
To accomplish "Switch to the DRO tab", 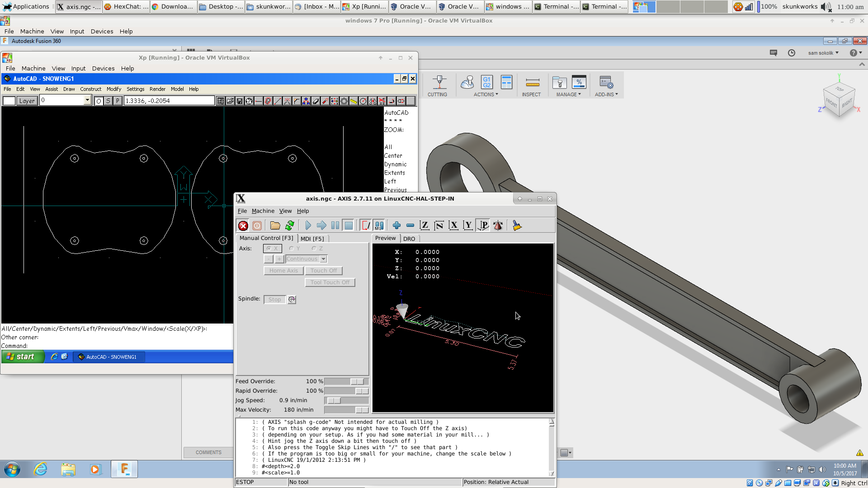I will pos(409,239).
